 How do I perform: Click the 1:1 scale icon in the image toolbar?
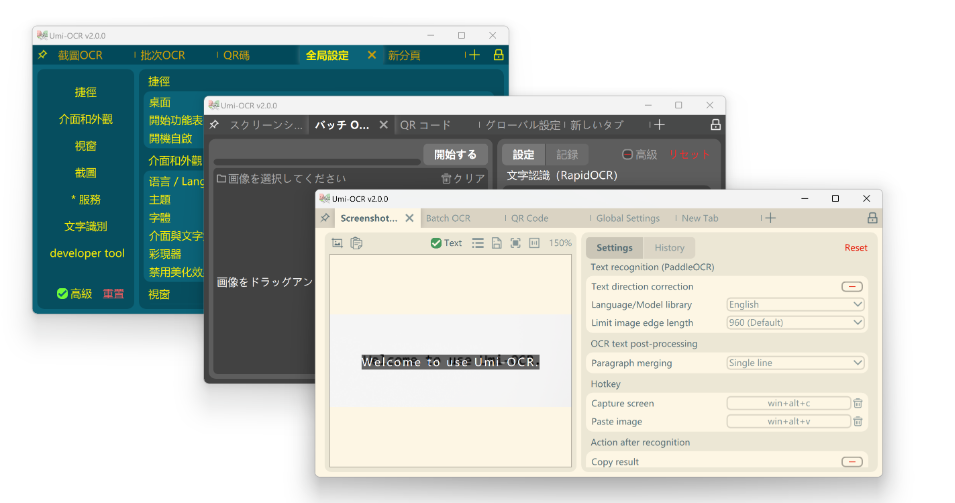coord(534,243)
